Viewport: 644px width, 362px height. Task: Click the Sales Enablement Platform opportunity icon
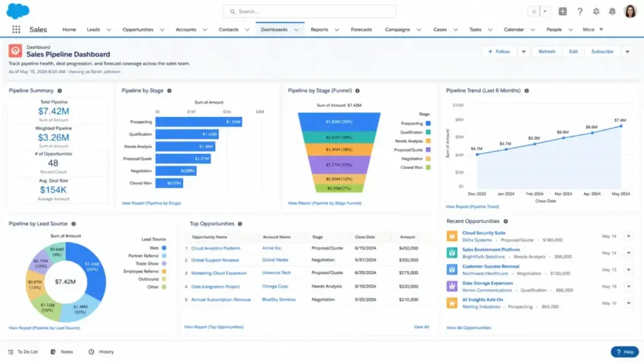click(x=452, y=253)
